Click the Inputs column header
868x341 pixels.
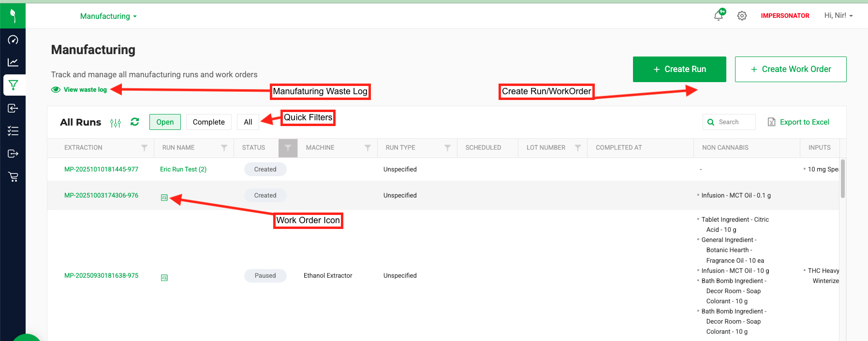(x=820, y=148)
